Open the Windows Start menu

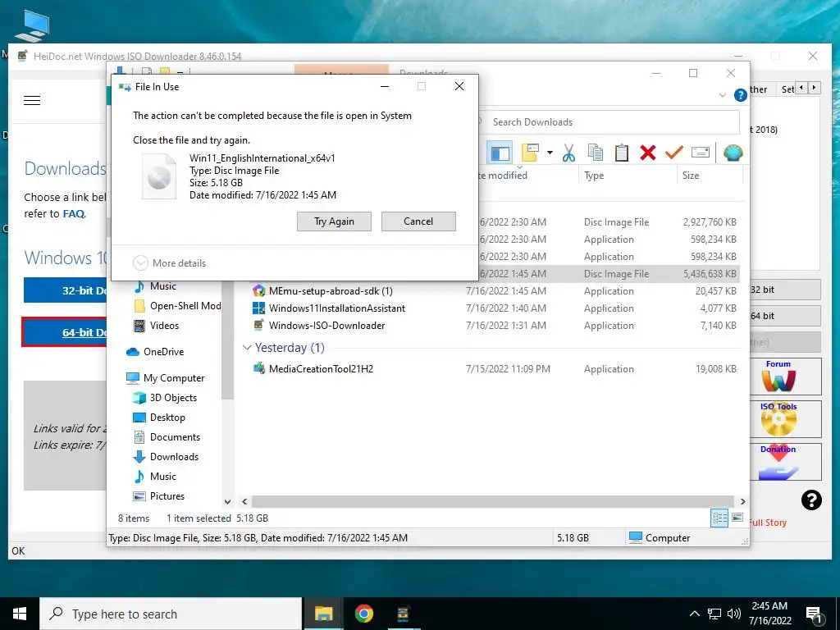(x=20, y=614)
